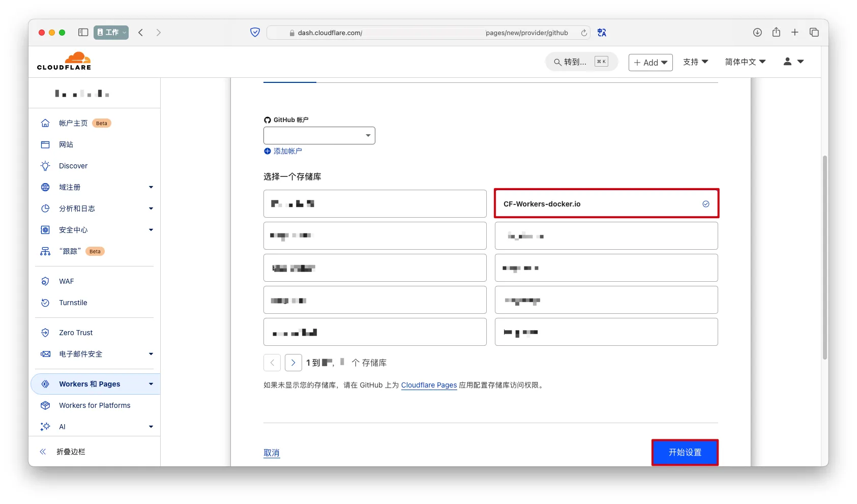Open the 简体中文 language menu
Image resolution: width=857 pixels, height=504 pixels.
745,62
